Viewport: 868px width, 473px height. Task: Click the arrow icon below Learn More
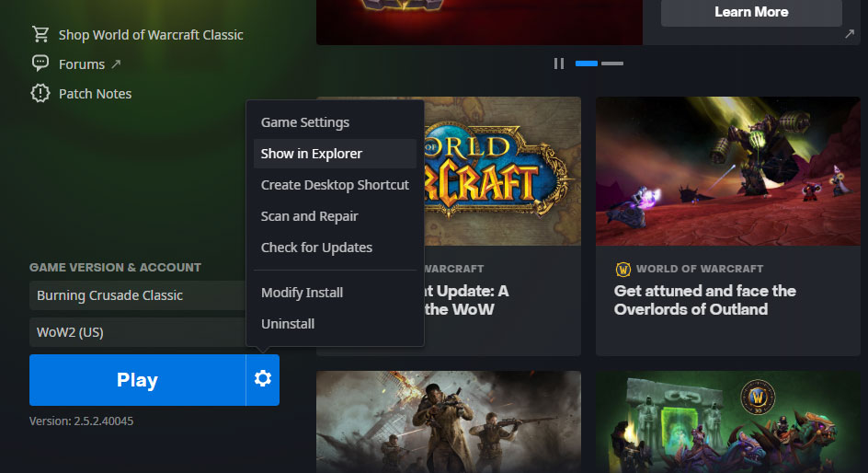pyautogui.click(x=850, y=34)
